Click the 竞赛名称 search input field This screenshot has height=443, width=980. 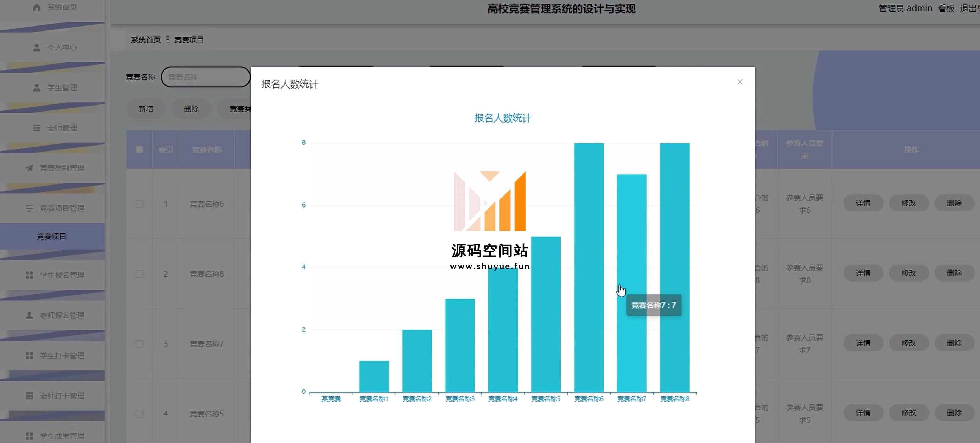[x=206, y=77]
